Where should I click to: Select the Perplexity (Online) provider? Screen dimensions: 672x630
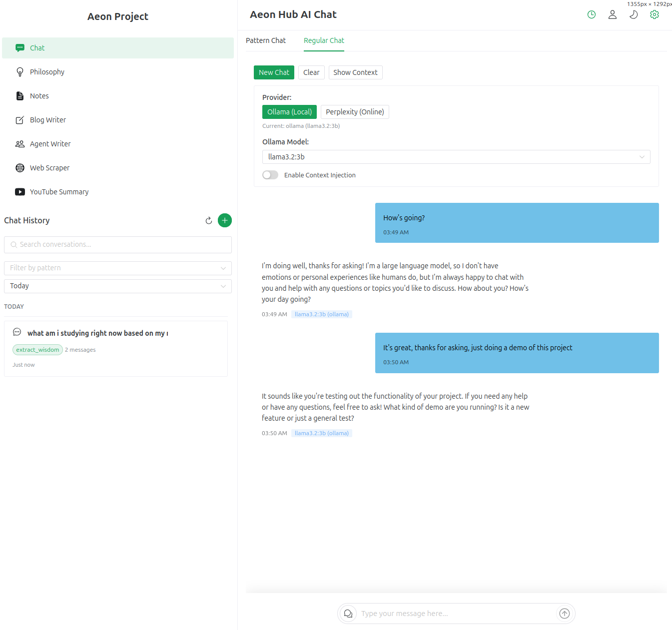tap(355, 111)
